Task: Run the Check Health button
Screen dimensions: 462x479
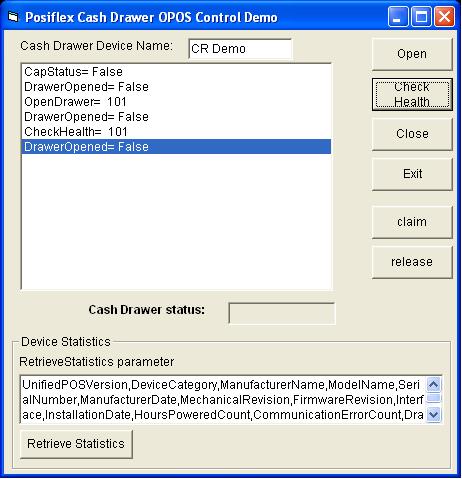Action: [x=412, y=95]
